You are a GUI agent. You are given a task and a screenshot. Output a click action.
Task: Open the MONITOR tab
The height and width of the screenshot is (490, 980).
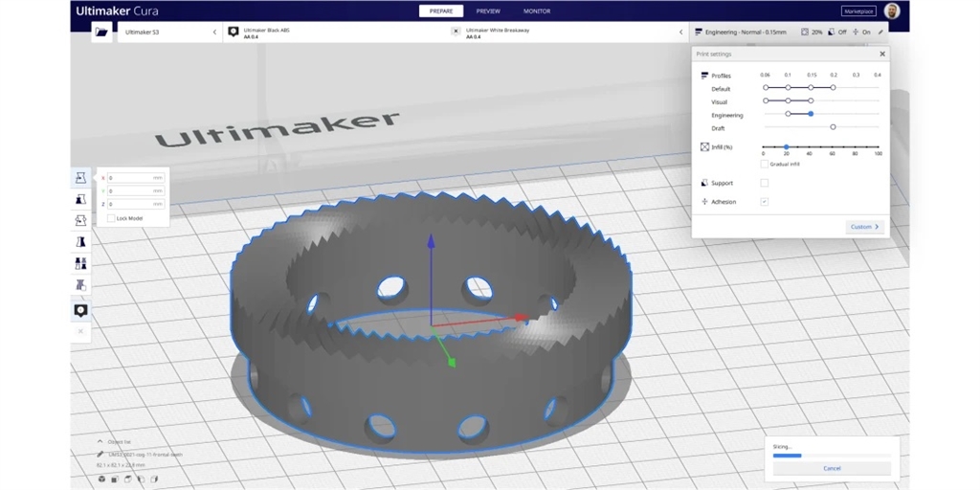tap(537, 11)
